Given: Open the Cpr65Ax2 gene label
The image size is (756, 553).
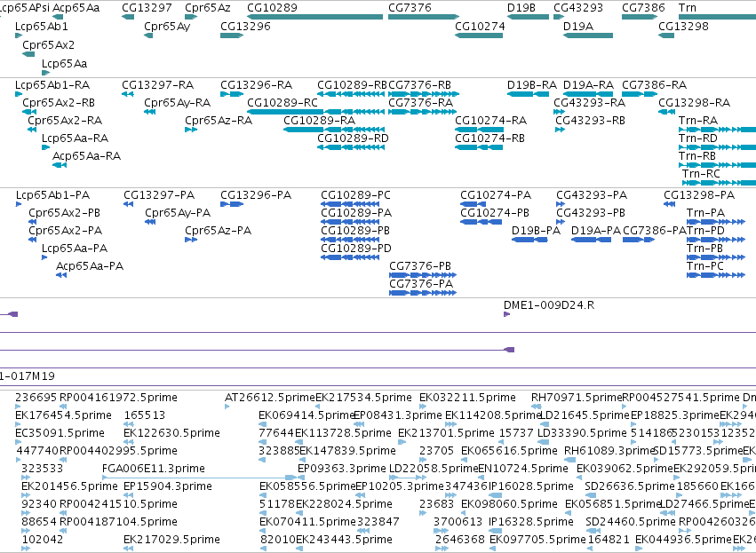Looking at the screenshot, I should click(x=48, y=44).
